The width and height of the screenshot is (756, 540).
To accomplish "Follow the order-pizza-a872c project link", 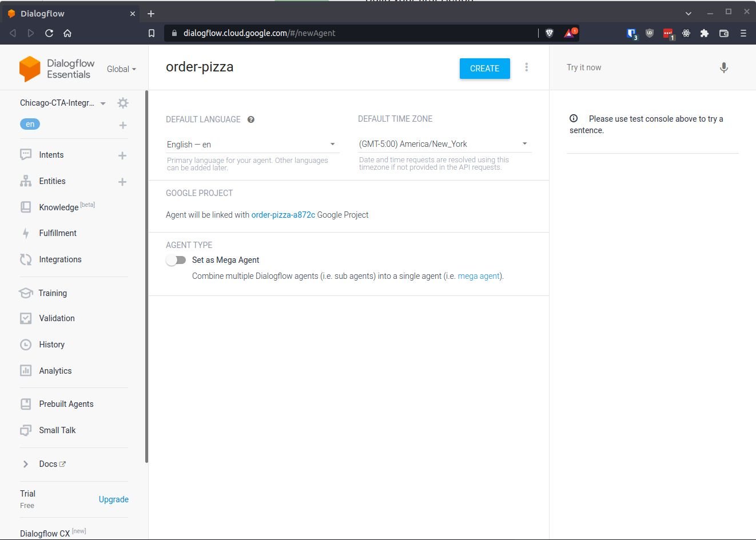I will (283, 215).
